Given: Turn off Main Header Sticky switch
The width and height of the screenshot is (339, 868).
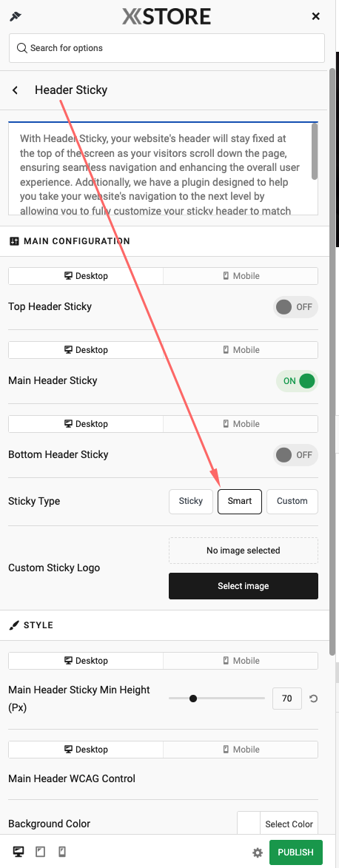Looking at the screenshot, I should tap(297, 381).
